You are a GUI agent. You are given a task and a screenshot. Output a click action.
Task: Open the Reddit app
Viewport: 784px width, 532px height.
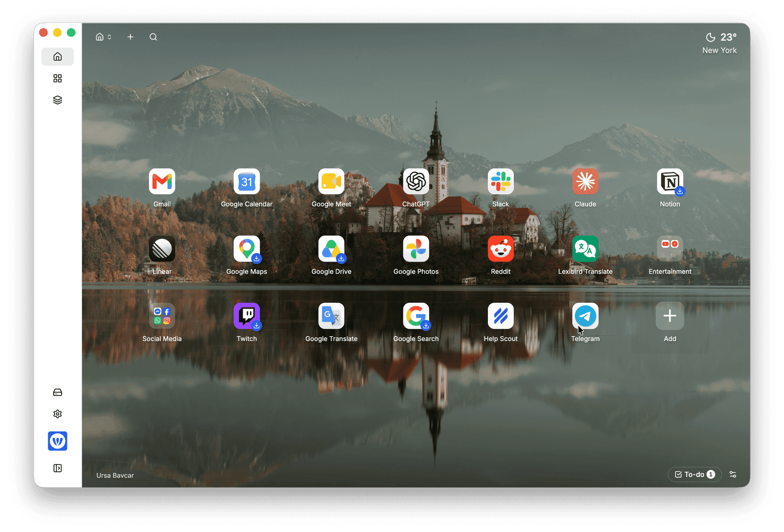[501, 249]
